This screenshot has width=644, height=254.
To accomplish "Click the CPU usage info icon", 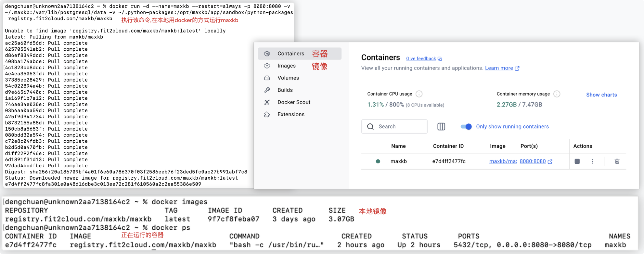I will pos(419,94).
